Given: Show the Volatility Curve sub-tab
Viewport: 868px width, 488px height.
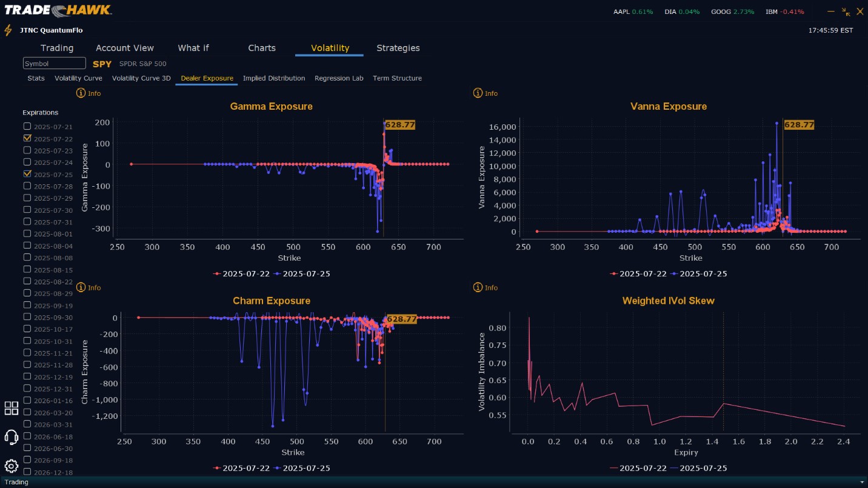Looking at the screenshot, I should 78,78.
